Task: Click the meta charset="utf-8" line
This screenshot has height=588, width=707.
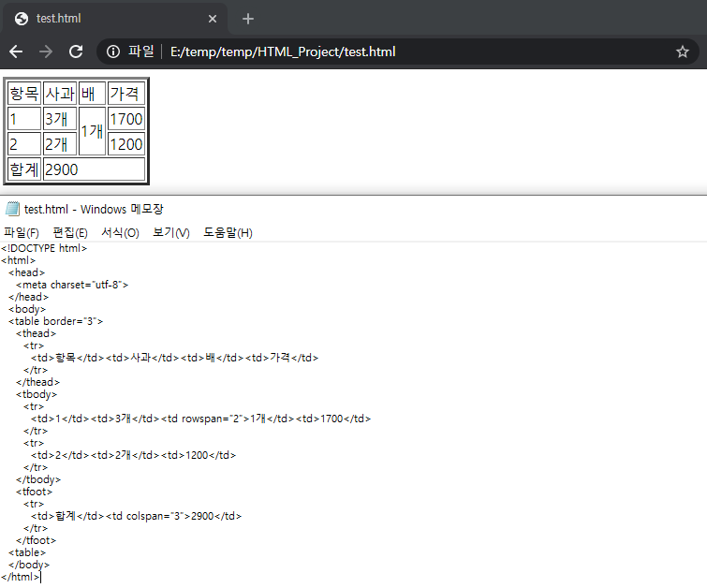Action: click(72, 285)
